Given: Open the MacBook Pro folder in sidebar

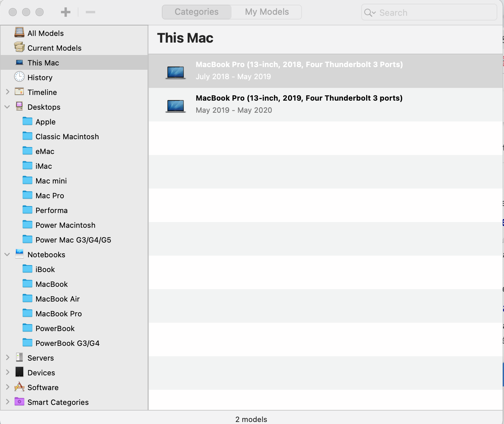Looking at the screenshot, I should tap(58, 314).
